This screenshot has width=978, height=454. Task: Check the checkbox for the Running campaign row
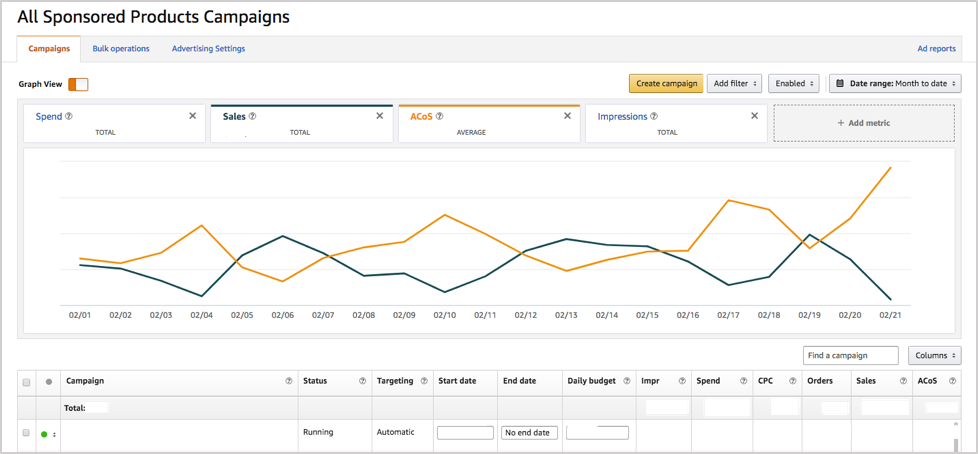pyautogui.click(x=26, y=432)
